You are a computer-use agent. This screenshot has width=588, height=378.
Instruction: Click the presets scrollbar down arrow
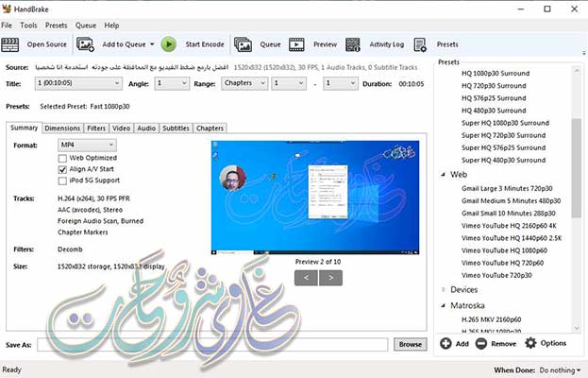point(577,328)
